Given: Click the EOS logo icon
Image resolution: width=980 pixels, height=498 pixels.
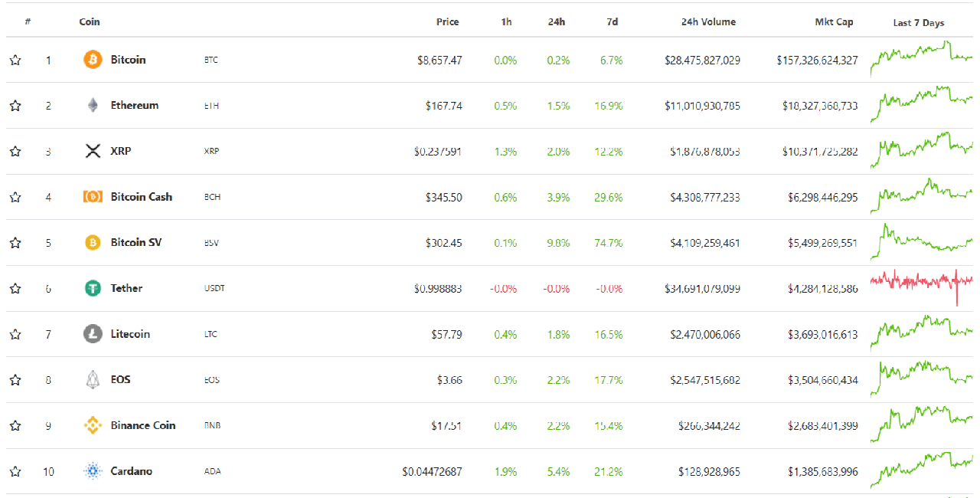Looking at the screenshot, I should (x=93, y=379).
